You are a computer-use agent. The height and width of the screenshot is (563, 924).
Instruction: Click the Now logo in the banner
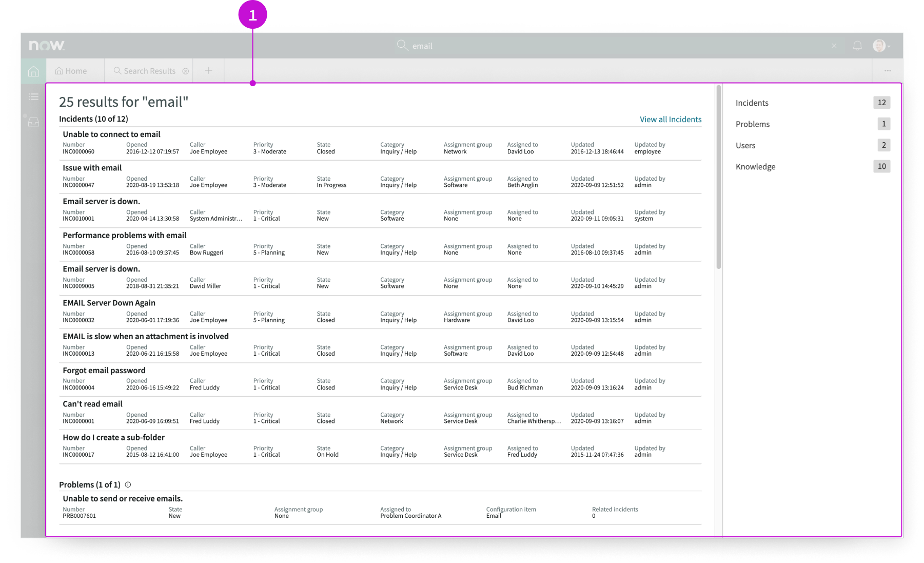point(47,45)
